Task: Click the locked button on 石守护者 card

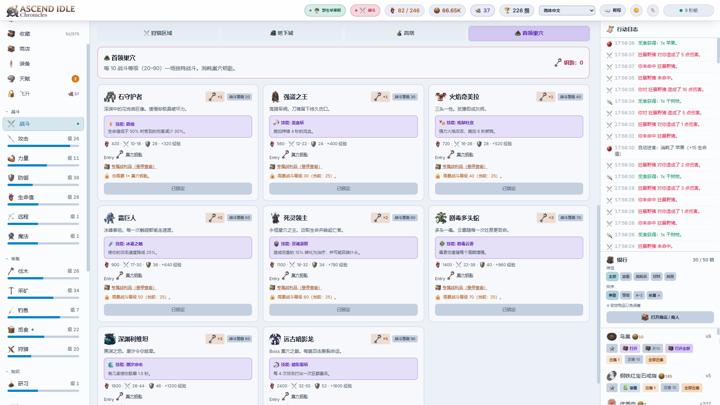Action: pos(178,188)
